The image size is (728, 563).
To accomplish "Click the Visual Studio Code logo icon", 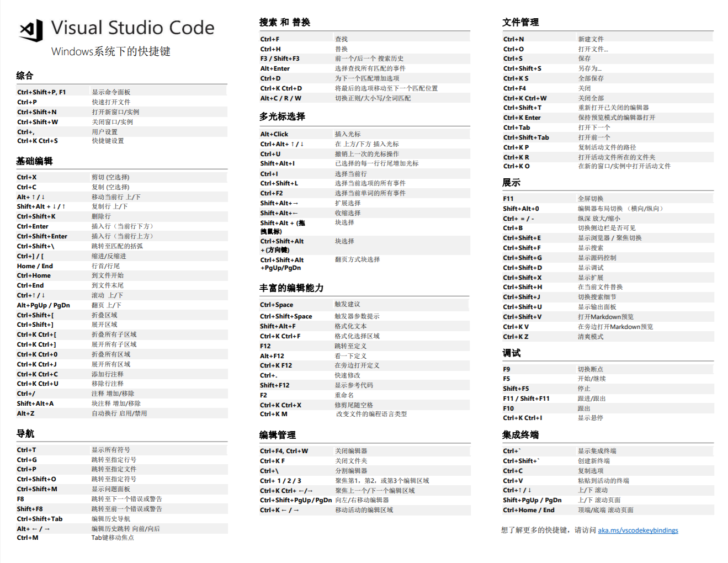I will click(x=31, y=30).
